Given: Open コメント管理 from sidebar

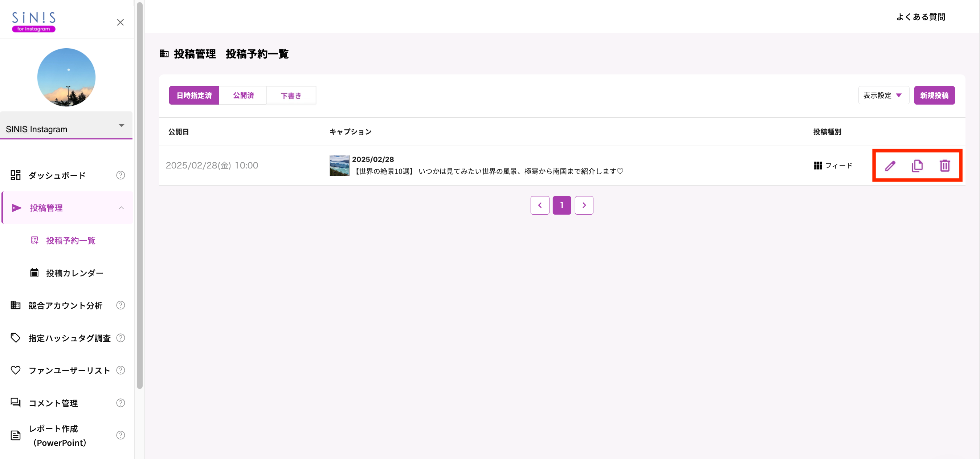Looking at the screenshot, I should click(x=53, y=403).
